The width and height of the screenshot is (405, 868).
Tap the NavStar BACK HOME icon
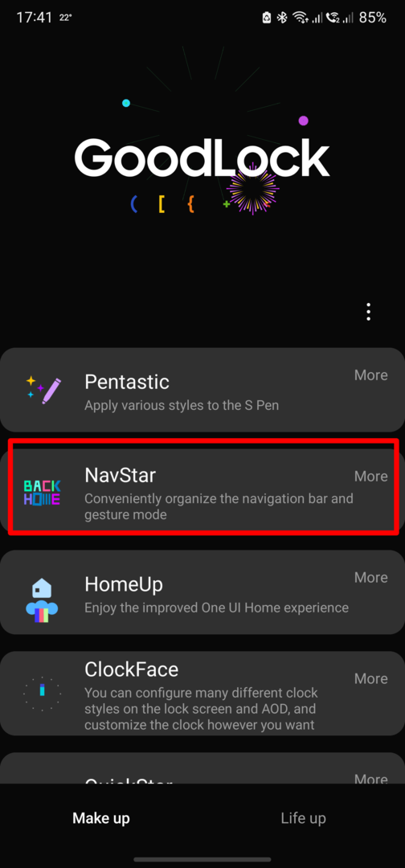click(42, 492)
